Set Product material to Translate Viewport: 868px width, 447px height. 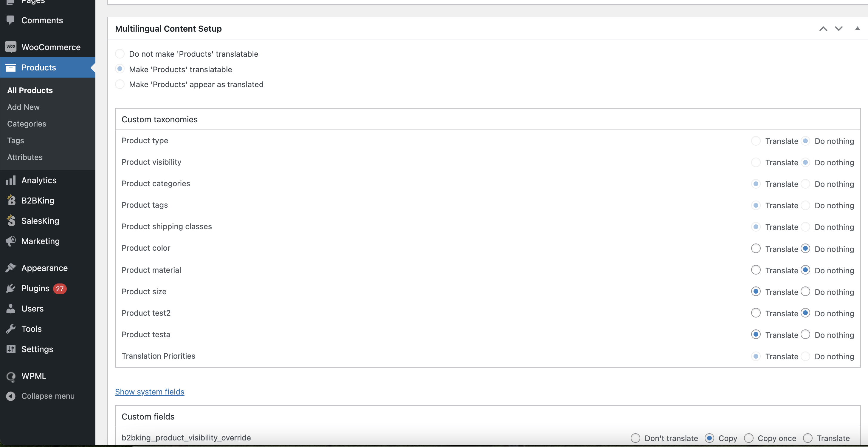click(x=756, y=270)
